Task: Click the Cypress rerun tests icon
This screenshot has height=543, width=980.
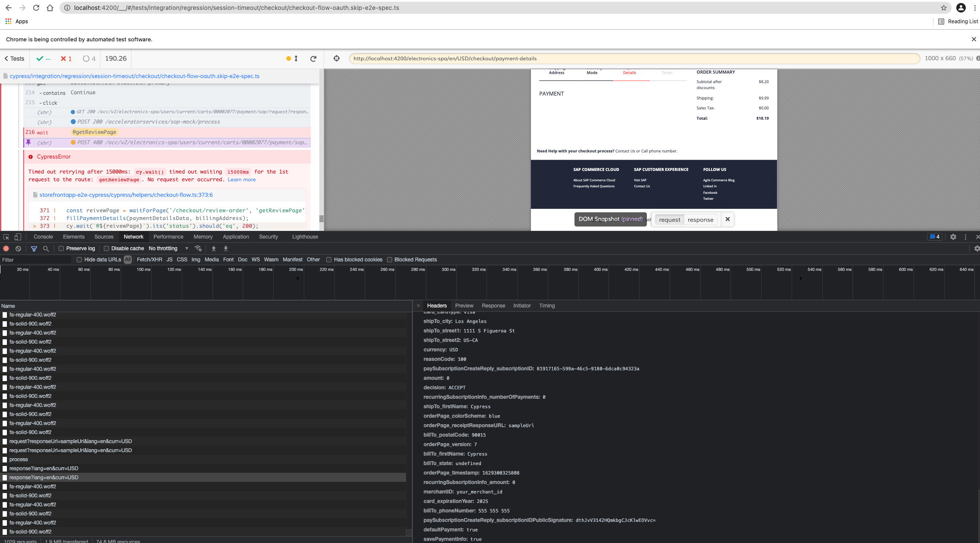Action: [x=313, y=59]
